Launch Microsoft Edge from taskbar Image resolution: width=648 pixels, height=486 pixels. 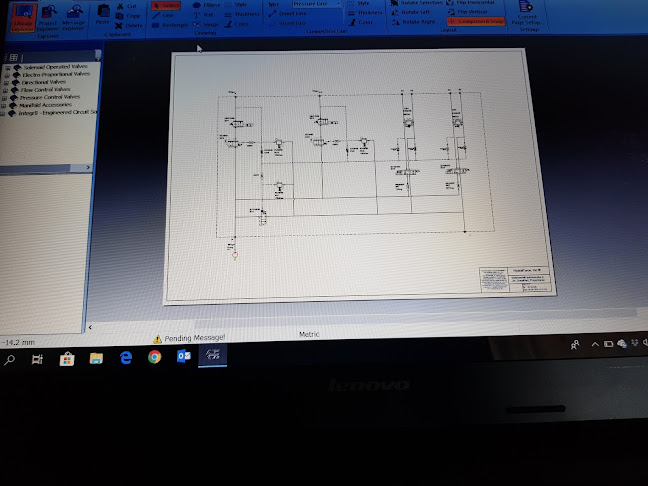click(x=126, y=357)
